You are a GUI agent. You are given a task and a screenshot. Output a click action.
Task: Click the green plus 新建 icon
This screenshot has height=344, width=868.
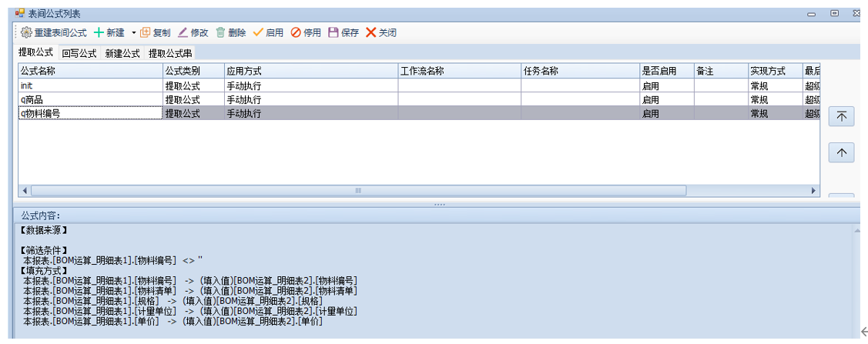pos(99,32)
